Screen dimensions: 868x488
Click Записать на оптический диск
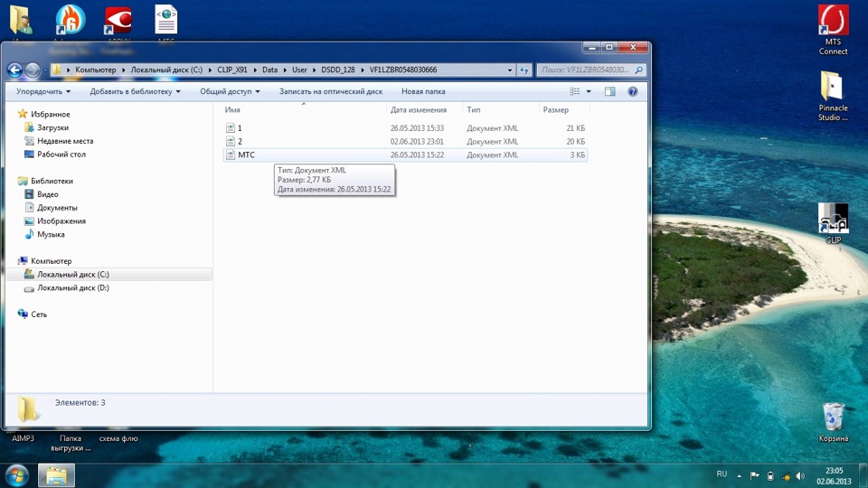331,91
